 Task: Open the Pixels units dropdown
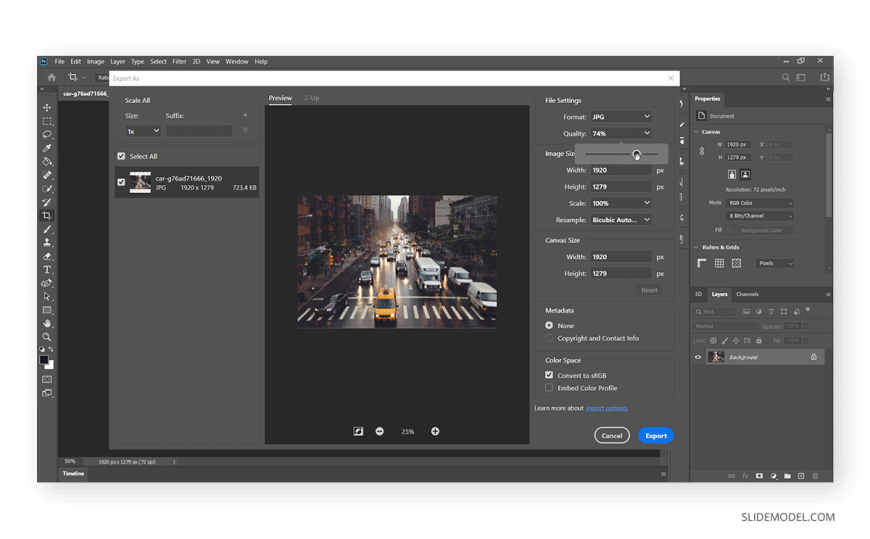[775, 263]
